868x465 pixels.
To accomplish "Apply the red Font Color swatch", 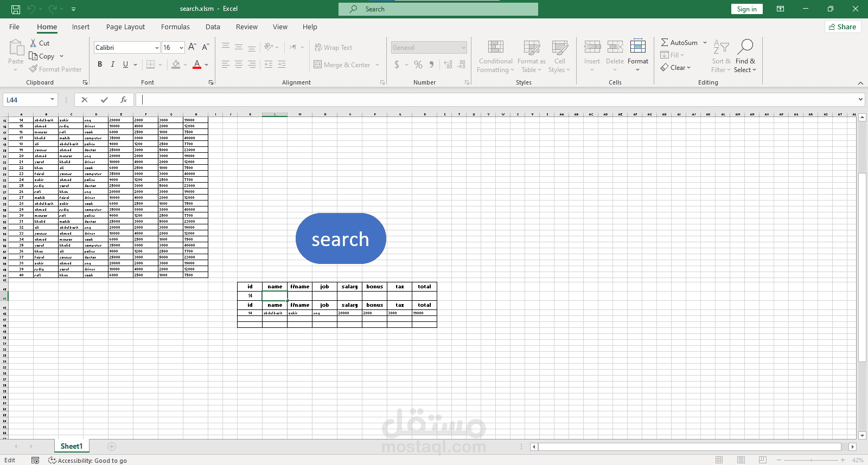I will (x=197, y=64).
